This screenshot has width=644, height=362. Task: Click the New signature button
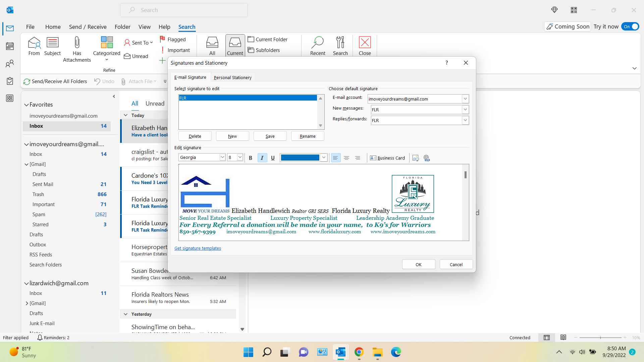pyautogui.click(x=232, y=136)
